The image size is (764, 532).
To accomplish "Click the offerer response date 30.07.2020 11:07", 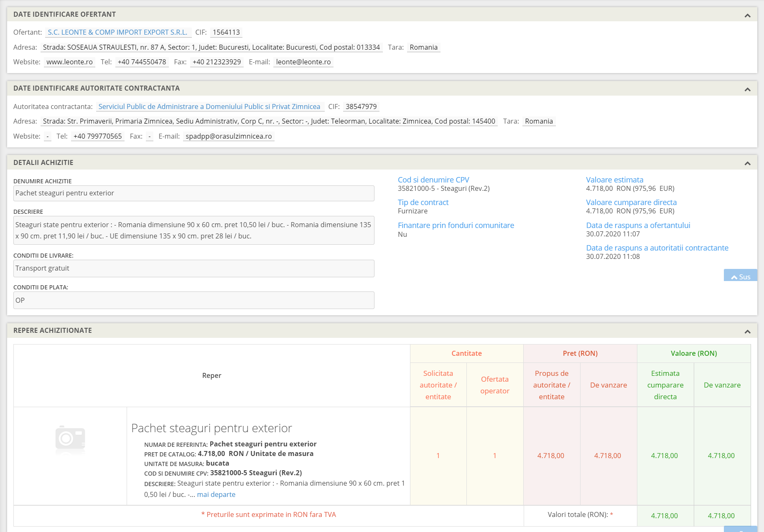I will tap(613, 234).
